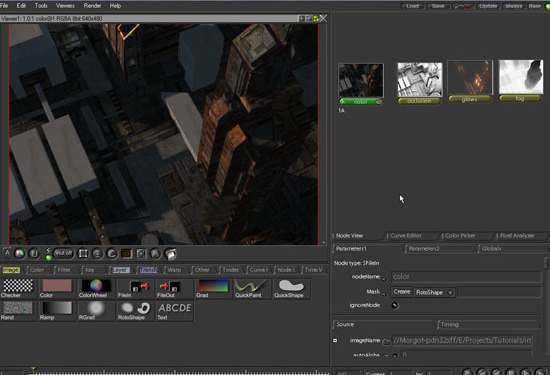The width and height of the screenshot is (550, 375).
Task: Click the nodeName input field
Action: (466, 277)
